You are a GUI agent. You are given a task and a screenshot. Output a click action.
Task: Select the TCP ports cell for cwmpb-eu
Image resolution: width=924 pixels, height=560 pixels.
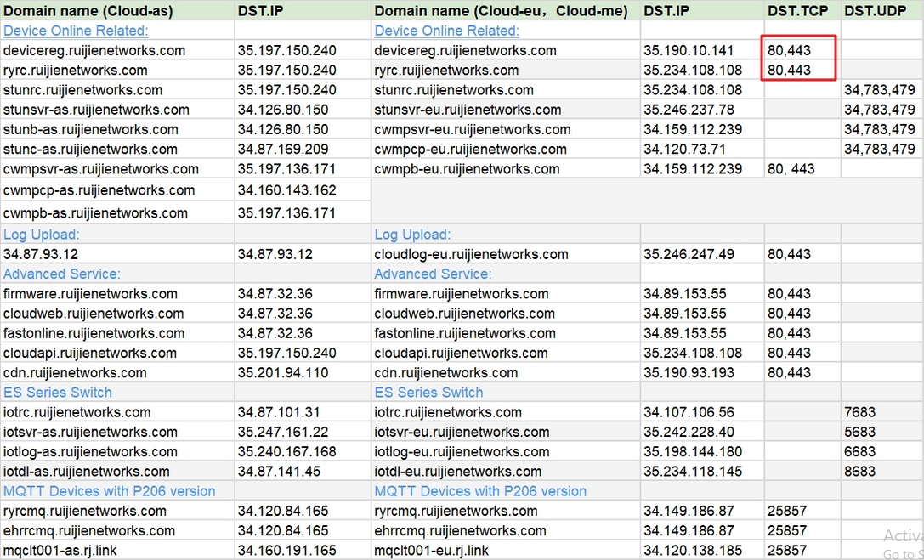click(791, 169)
